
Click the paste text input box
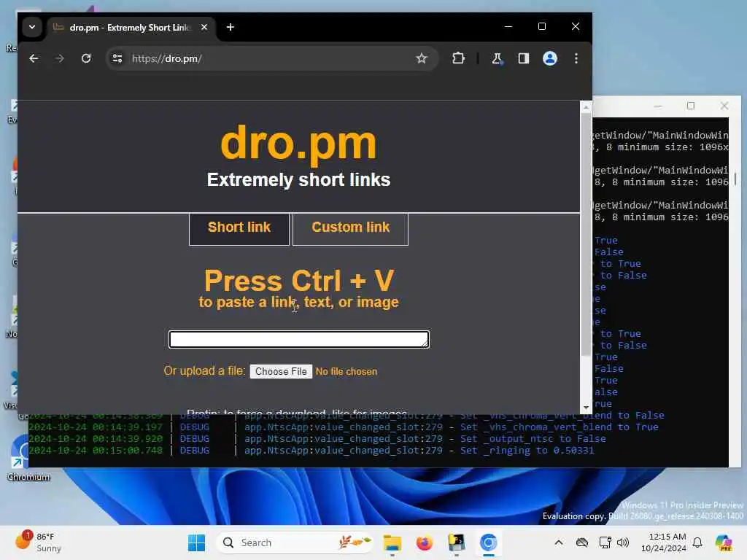pyautogui.click(x=299, y=339)
